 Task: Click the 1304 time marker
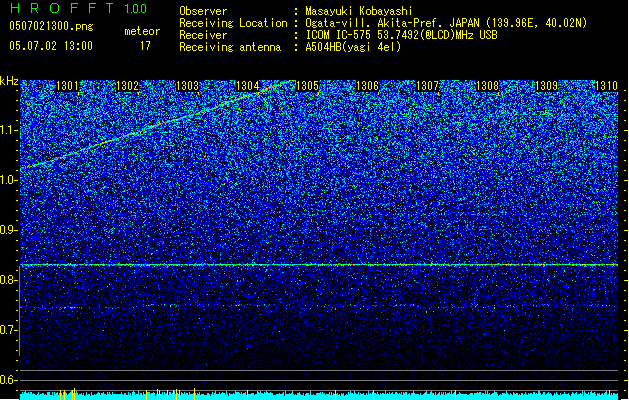tap(248, 86)
